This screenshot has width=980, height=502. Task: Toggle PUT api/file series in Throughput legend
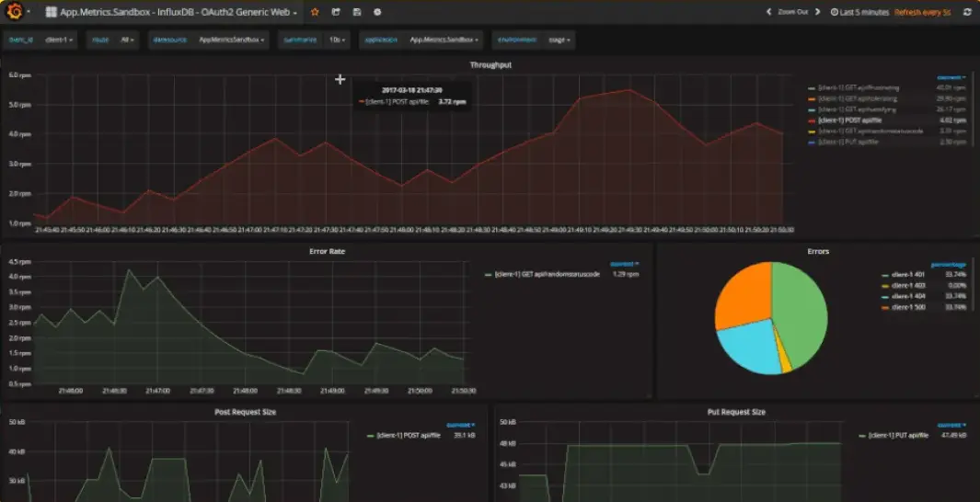click(x=848, y=142)
